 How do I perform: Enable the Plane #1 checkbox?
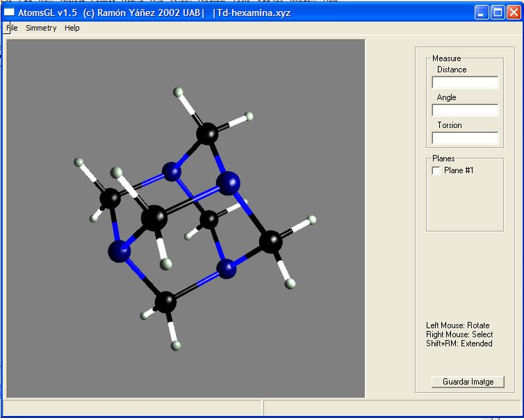pos(436,170)
